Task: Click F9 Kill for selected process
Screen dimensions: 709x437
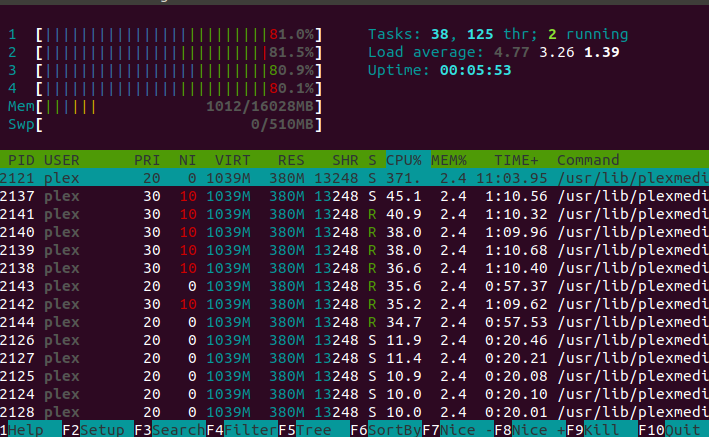Action: coord(602,430)
